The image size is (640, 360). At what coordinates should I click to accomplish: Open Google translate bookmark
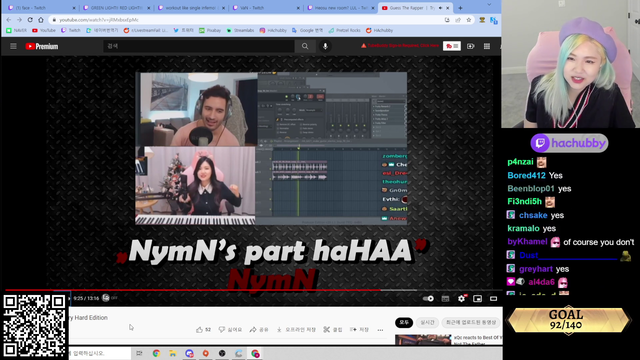pyautogui.click(x=307, y=30)
